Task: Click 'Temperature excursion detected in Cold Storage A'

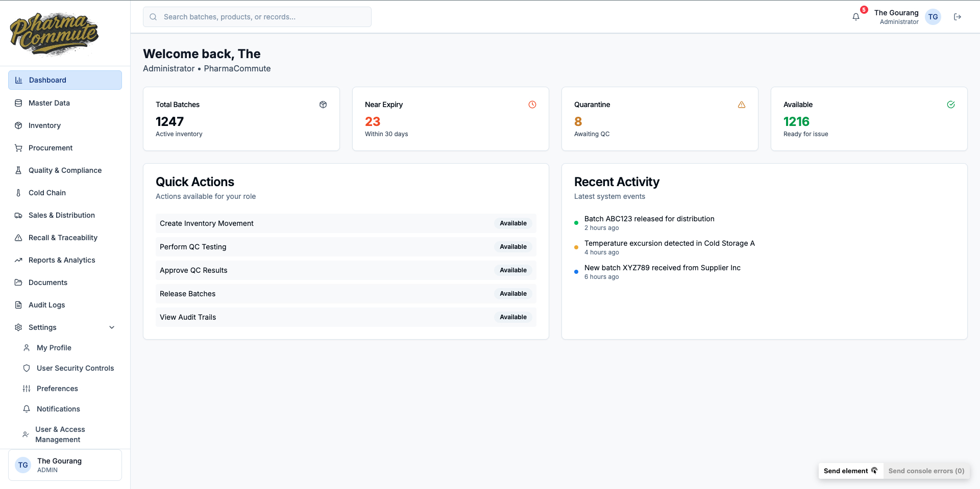Action: (669, 243)
